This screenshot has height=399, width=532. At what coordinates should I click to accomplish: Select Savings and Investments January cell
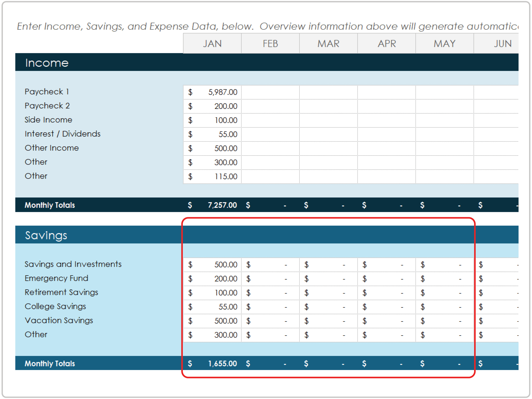(212, 265)
